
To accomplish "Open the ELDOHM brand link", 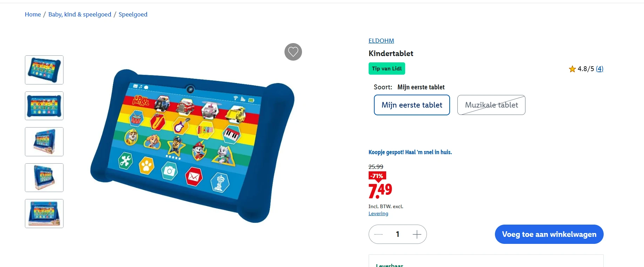I will click(381, 41).
